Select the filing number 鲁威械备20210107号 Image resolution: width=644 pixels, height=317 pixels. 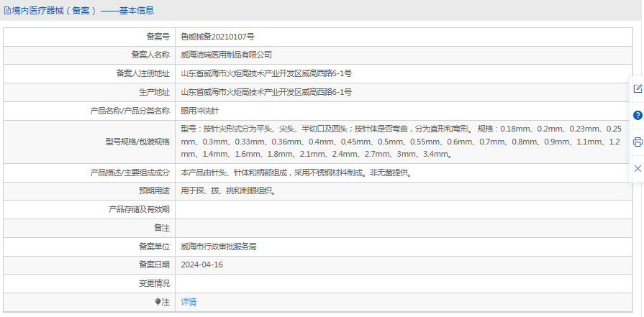coord(218,37)
